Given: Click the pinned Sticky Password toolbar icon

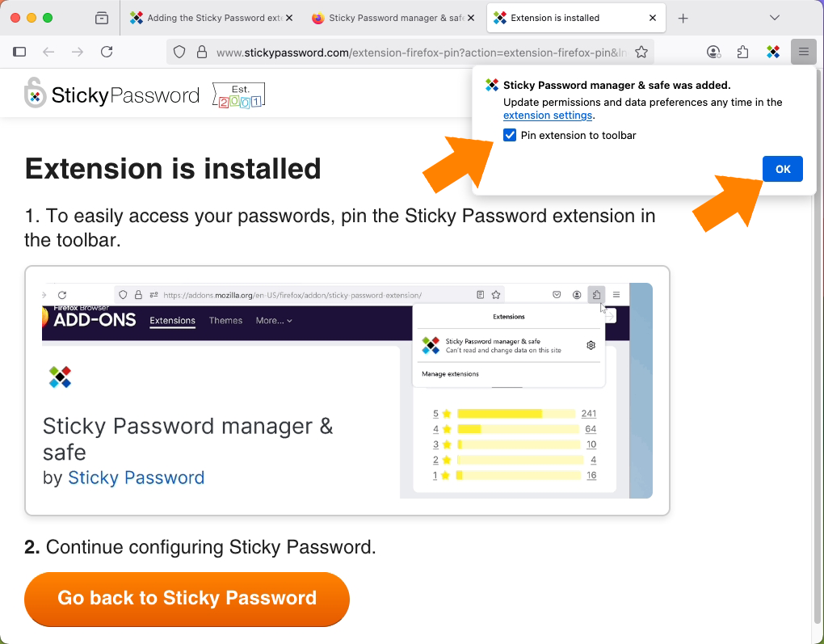Looking at the screenshot, I should tap(773, 52).
